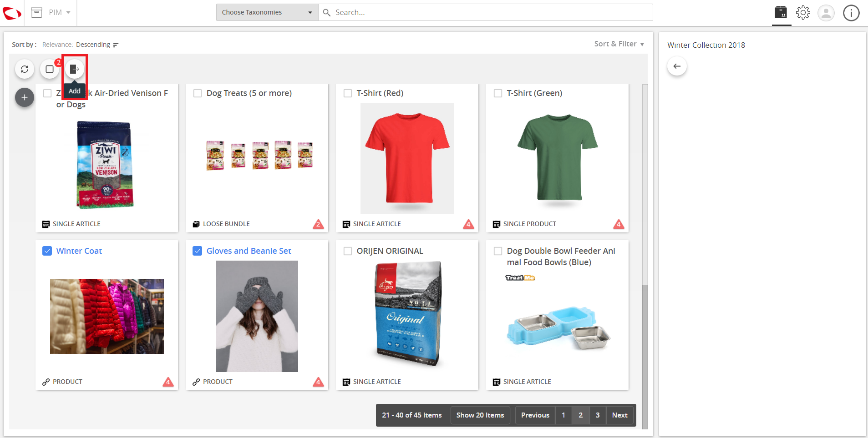The width and height of the screenshot is (868, 438).
Task: Open the T-Shirt (Red) title
Action: [x=380, y=93]
